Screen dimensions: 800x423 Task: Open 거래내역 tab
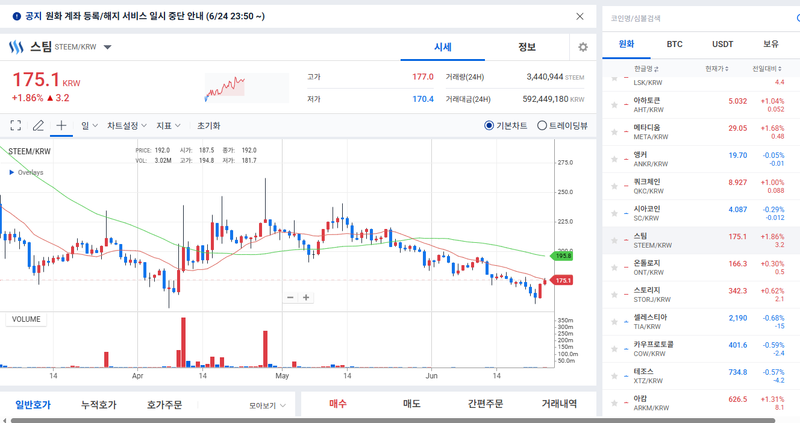(x=559, y=404)
